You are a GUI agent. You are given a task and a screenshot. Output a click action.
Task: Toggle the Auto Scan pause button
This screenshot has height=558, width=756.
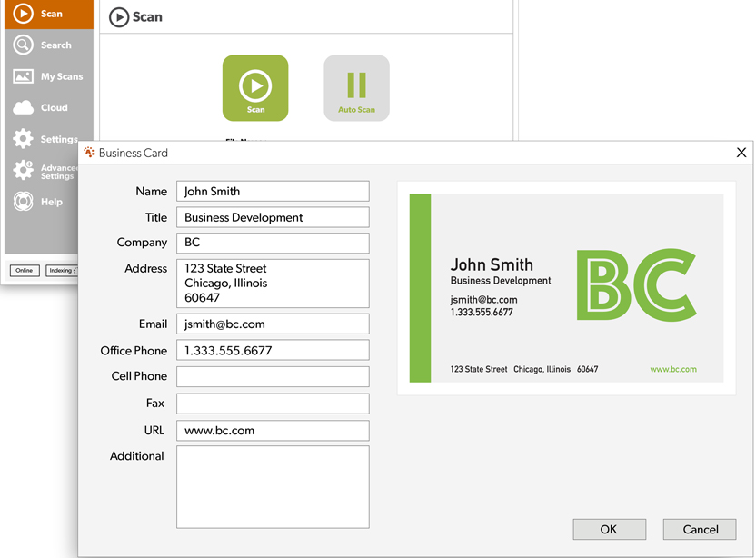[x=356, y=88]
